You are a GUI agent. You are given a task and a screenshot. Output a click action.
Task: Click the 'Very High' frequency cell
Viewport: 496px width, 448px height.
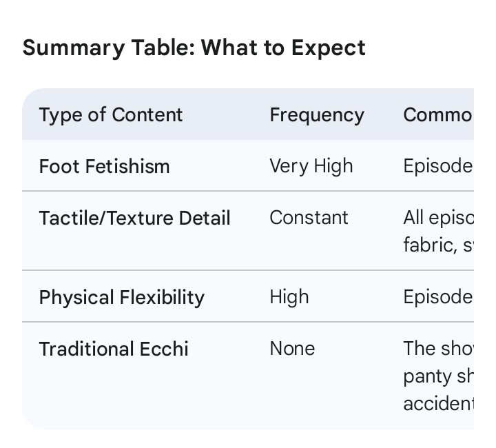click(311, 166)
